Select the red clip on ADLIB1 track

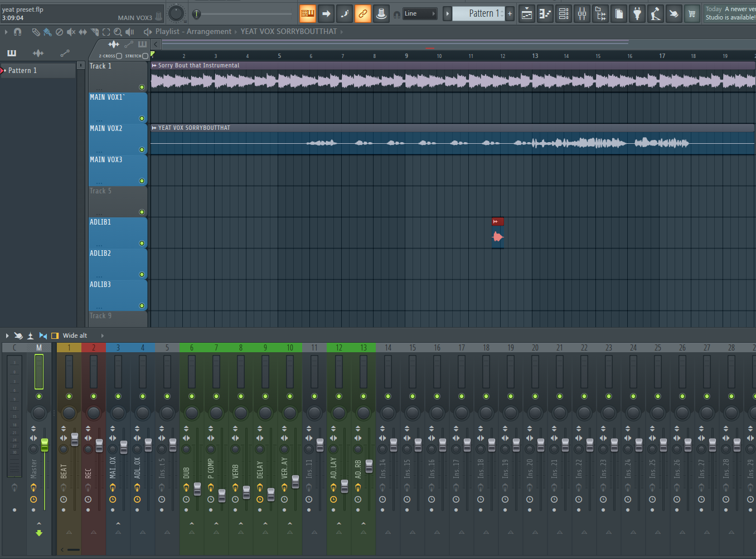click(x=498, y=232)
